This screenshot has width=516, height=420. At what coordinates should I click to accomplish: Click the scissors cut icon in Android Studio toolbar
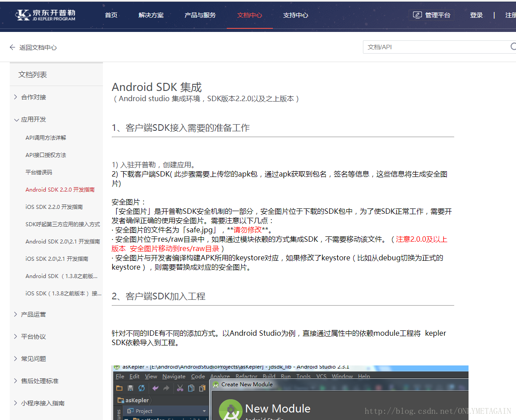(180, 388)
